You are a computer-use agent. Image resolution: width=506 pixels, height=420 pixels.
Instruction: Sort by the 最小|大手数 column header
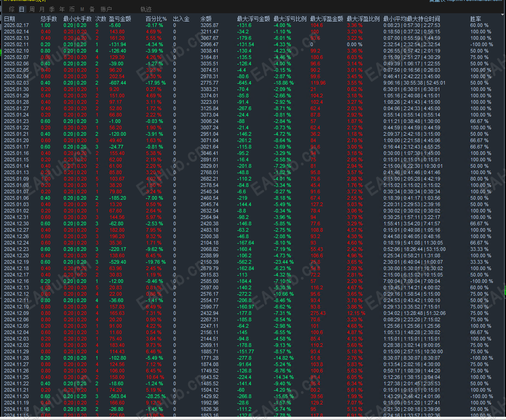[77, 19]
